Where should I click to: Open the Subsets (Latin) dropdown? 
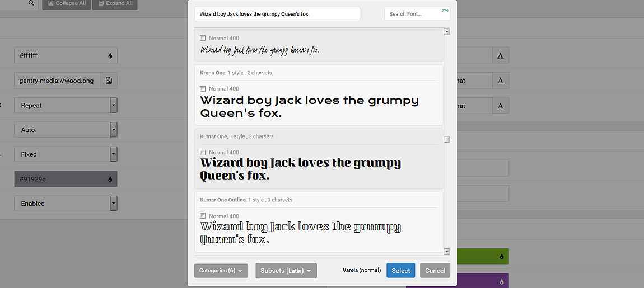coord(286,271)
